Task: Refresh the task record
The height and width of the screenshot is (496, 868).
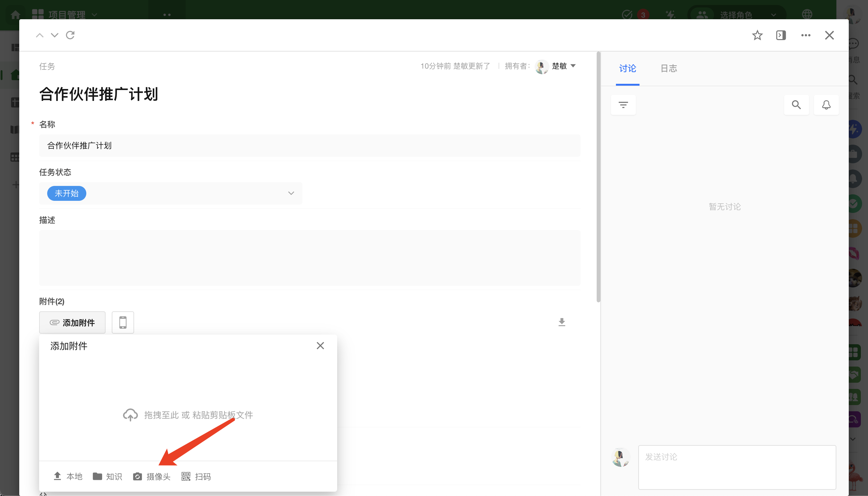Action: point(70,35)
